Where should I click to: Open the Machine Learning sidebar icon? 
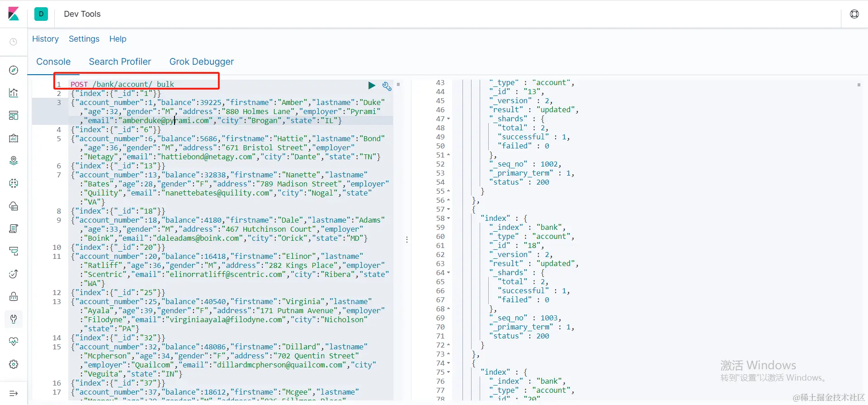[x=14, y=183]
